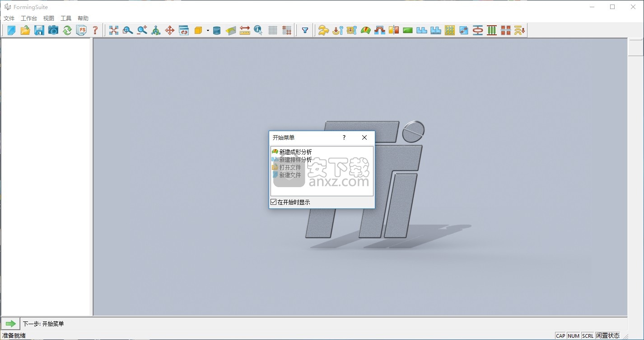Click the 闲置状态 status indicator

coord(607,335)
